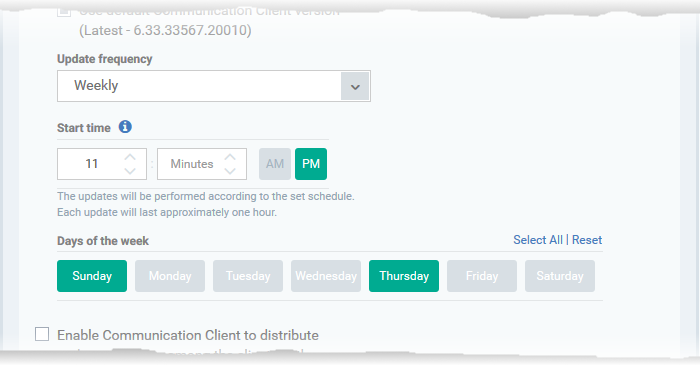Screen dimensions: 700x366
Task: Turn on Wednesday update day
Action: [x=326, y=276]
